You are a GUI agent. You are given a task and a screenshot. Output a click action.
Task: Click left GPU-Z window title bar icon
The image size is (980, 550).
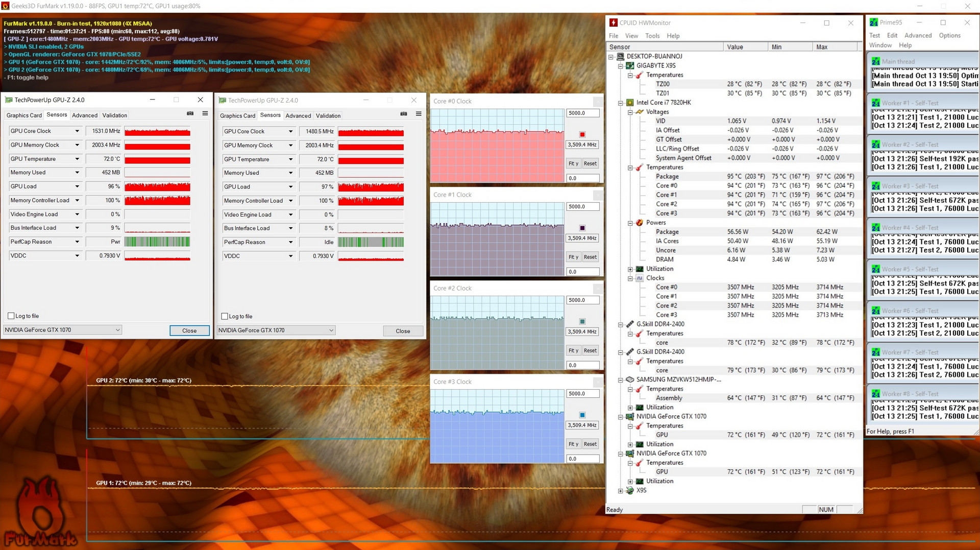pyautogui.click(x=9, y=100)
